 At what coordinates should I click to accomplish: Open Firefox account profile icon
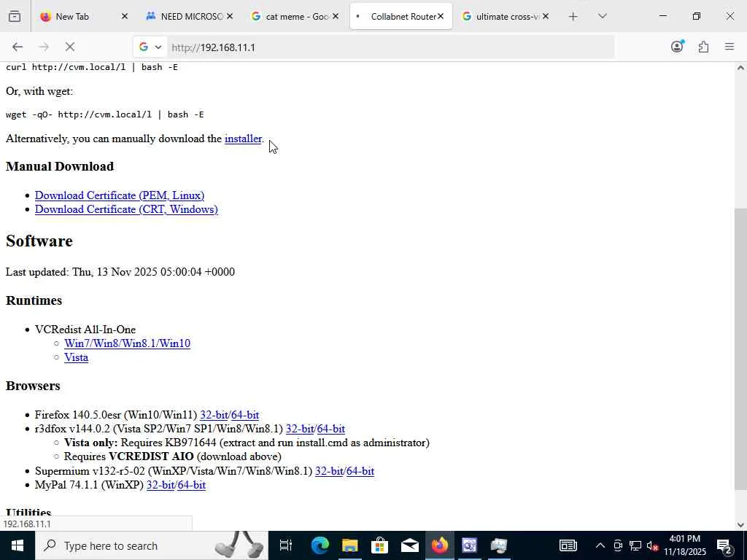677,47
